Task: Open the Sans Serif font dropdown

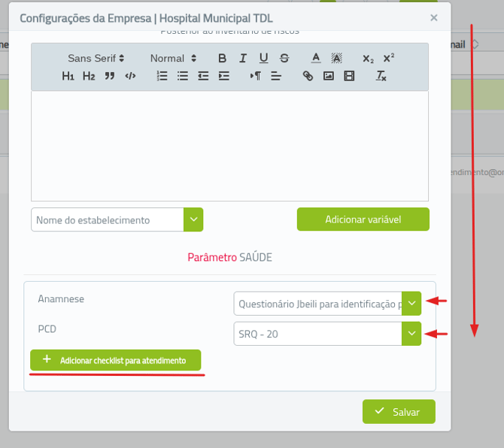Action: coord(96,58)
